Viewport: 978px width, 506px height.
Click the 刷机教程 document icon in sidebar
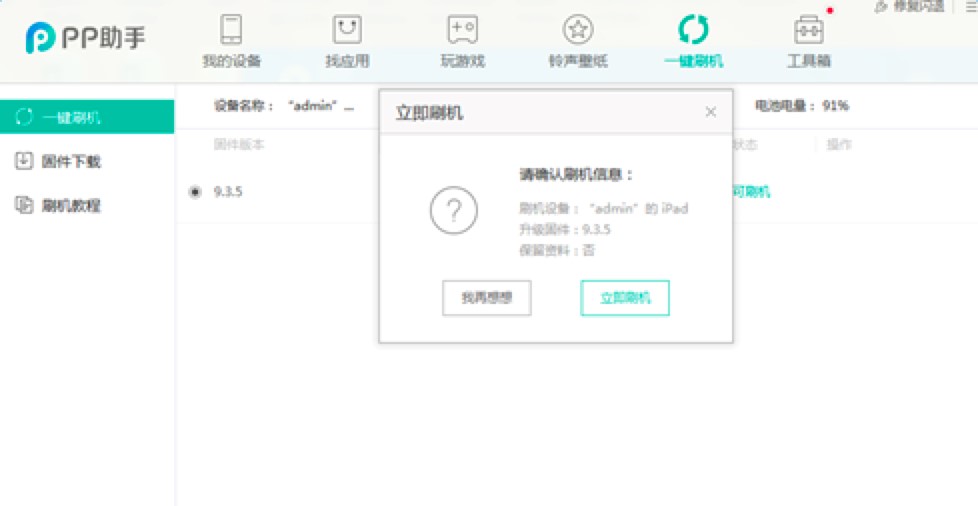point(23,205)
